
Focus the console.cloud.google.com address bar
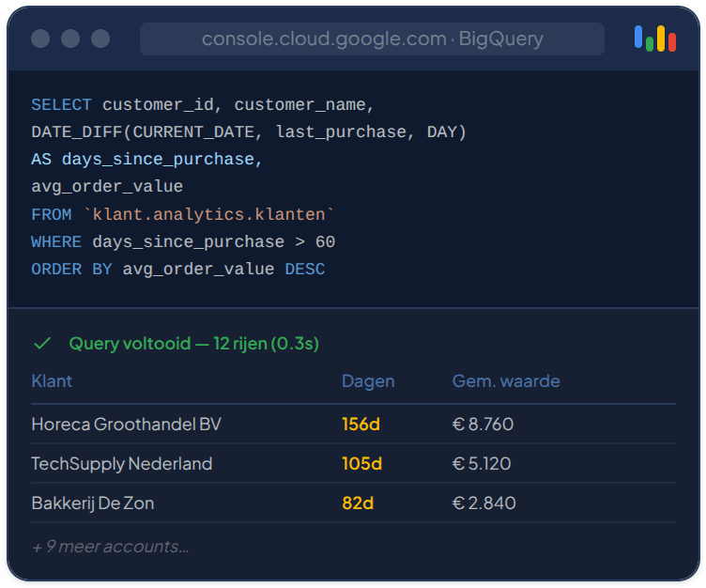coord(372,39)
